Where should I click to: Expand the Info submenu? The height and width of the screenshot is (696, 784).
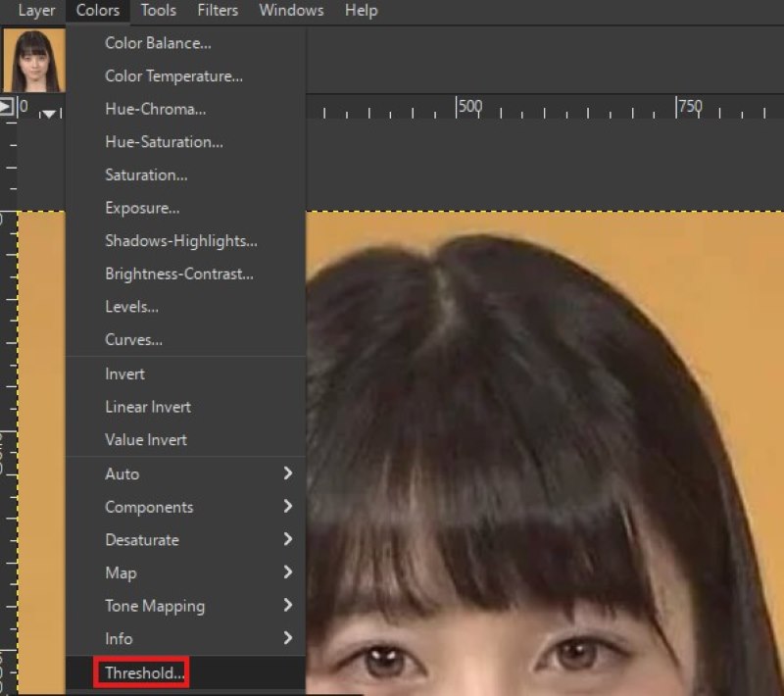point(186,639)
